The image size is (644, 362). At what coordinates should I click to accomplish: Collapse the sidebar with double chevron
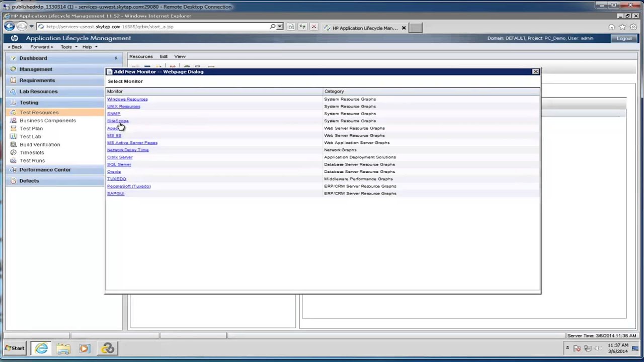[x=116, y=58]
